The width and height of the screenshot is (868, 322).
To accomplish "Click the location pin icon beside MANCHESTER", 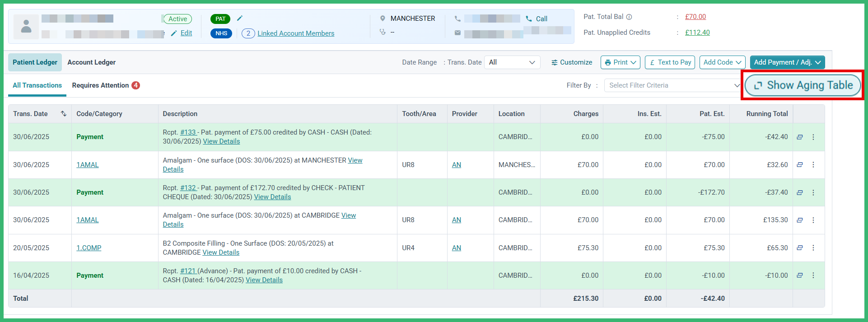I will [383, 19].
